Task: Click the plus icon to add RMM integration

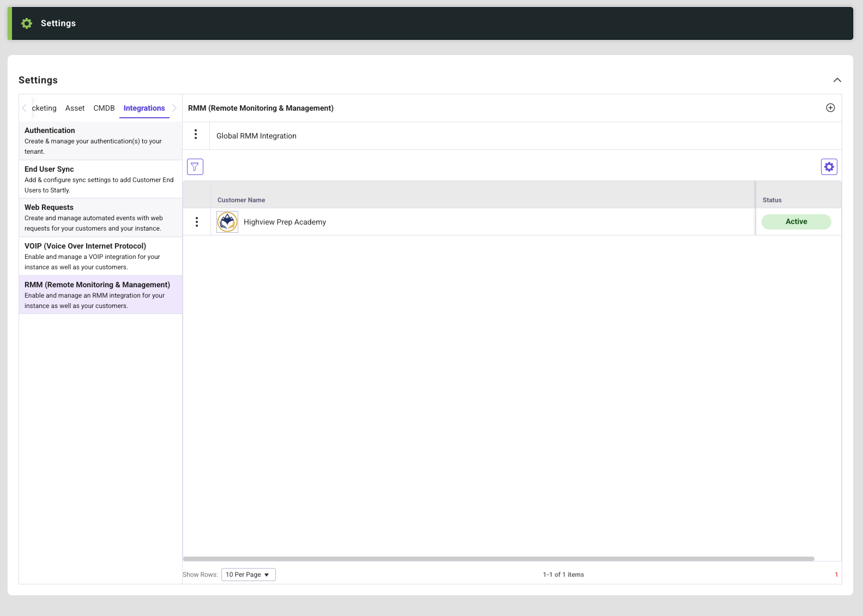Action: coord(830,108)
